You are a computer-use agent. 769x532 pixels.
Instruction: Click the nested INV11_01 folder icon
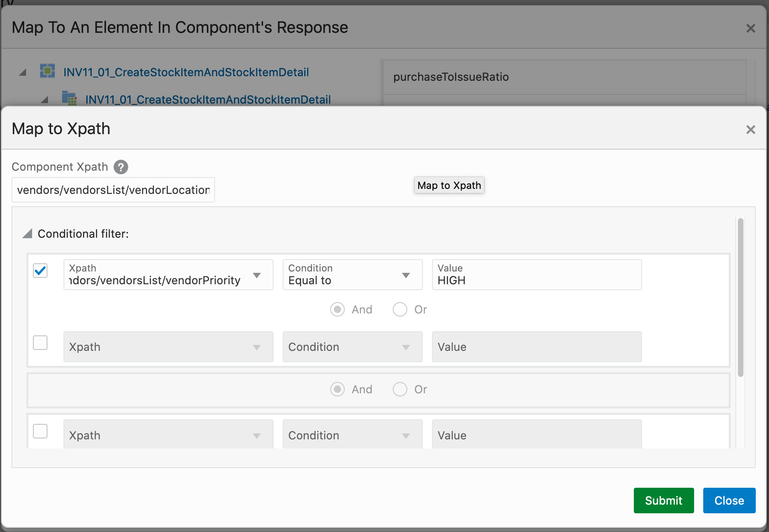point(69,99)
